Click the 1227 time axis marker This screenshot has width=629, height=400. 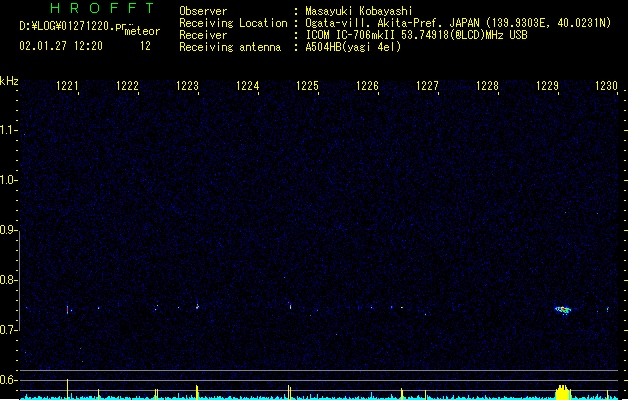click(427, 86)
